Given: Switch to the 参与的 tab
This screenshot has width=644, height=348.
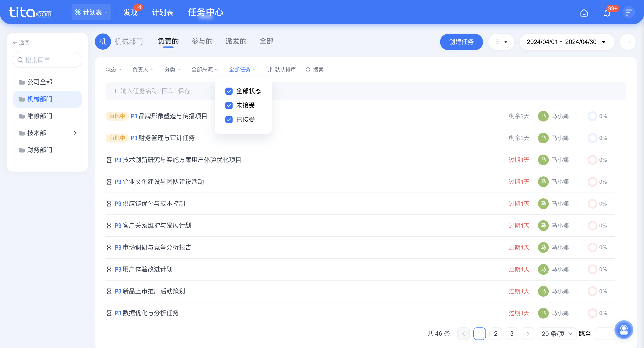Looking at the screenshot, I should [202, 41].
